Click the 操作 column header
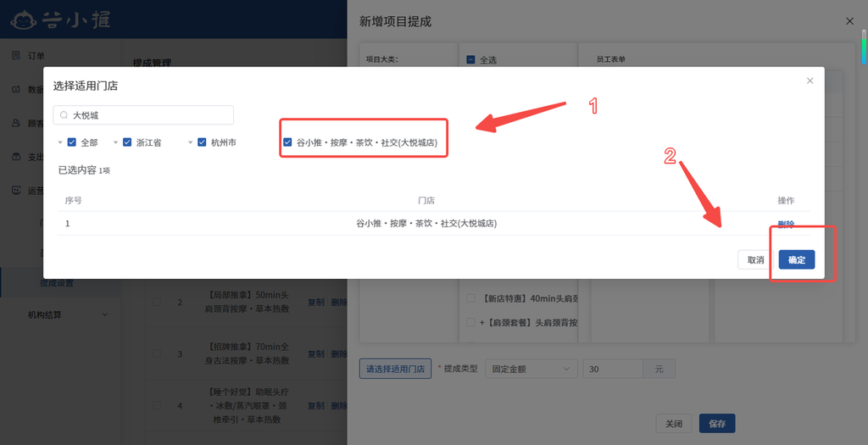This screenshot has width=868, height=445. point(786,200)
